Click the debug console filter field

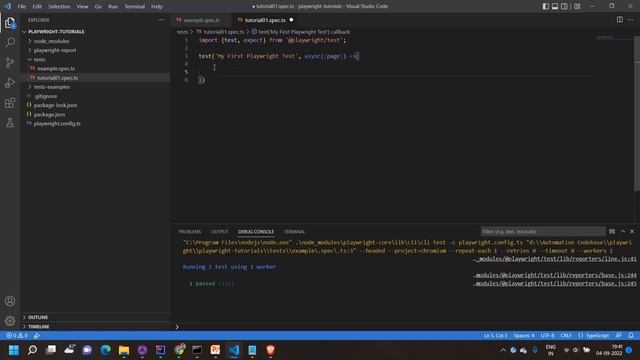tap(543, 231)
